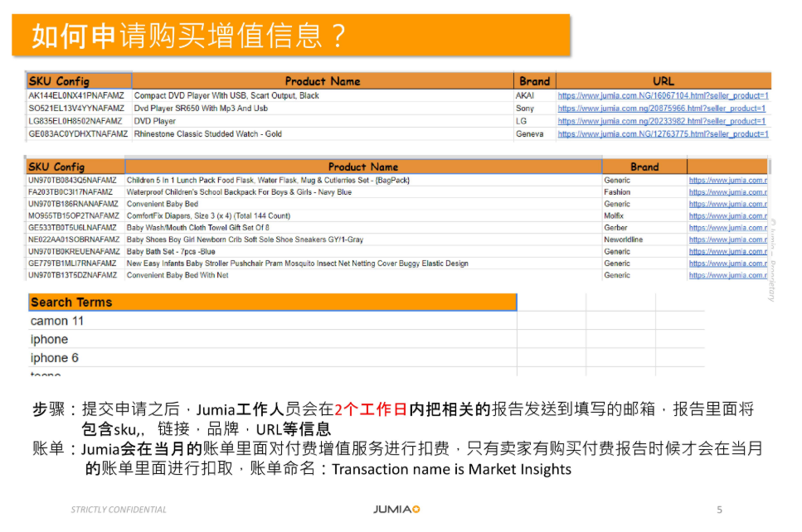Select cell UN970TB0KREUENAFAMZ
Viewport: 802px width, 532px height.
point(74,251)
